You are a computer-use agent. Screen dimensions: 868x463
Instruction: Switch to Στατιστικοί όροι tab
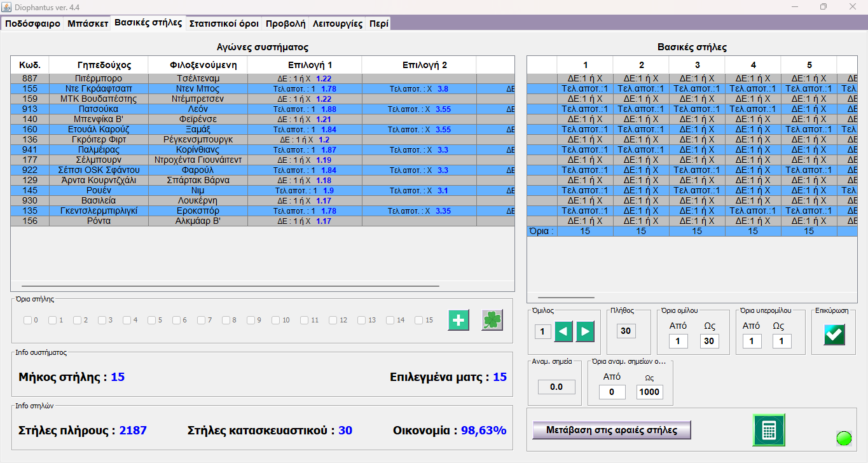pos(224,24)
